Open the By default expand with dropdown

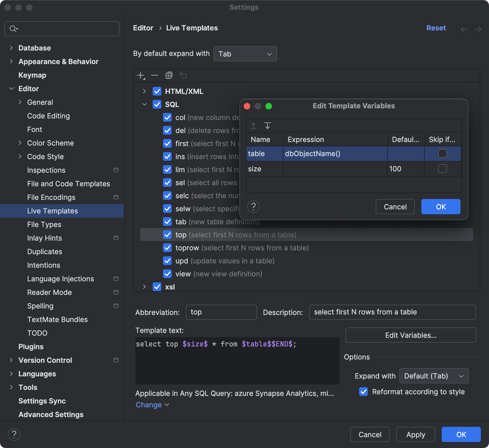245,54
